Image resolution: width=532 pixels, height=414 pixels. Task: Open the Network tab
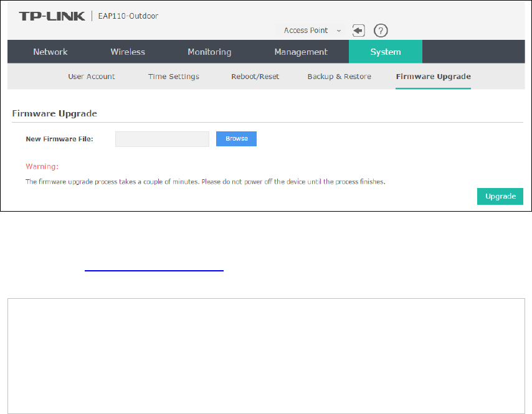click(50, 52)
